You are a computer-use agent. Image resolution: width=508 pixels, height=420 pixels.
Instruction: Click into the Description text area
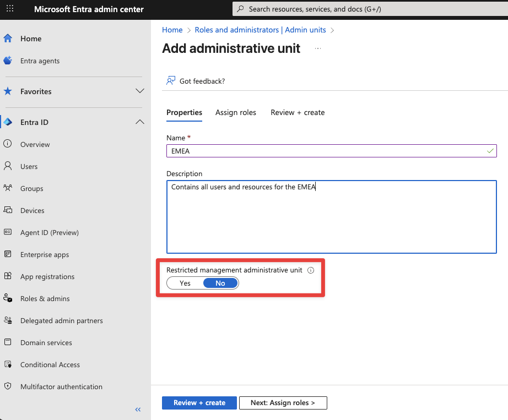331,220
